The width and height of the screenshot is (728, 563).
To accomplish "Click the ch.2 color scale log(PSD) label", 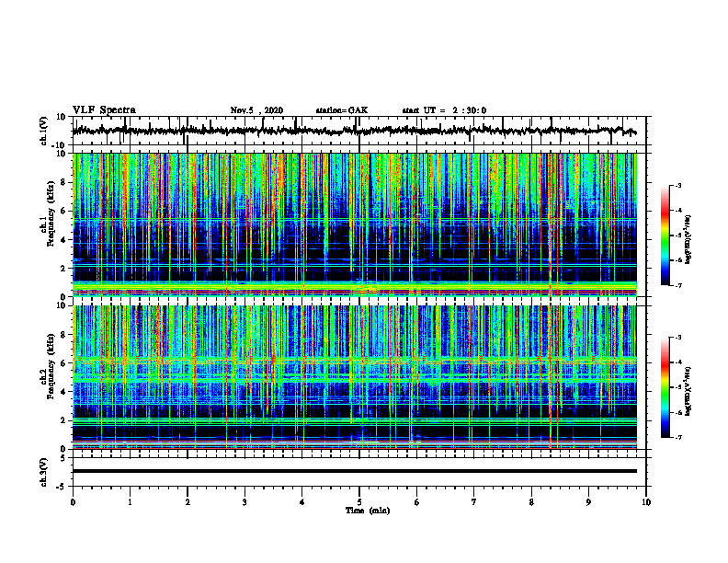I will pos(688,391).
